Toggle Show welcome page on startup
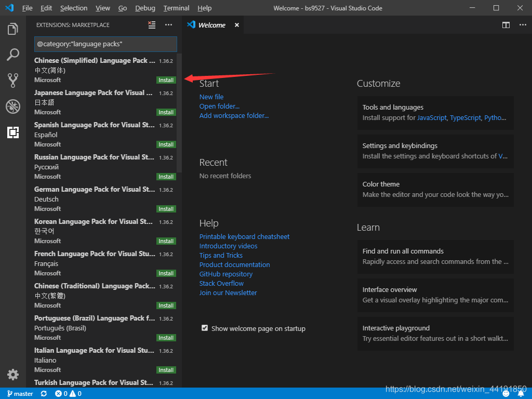Viewport: 532px width, 399px height. [205, 328]
